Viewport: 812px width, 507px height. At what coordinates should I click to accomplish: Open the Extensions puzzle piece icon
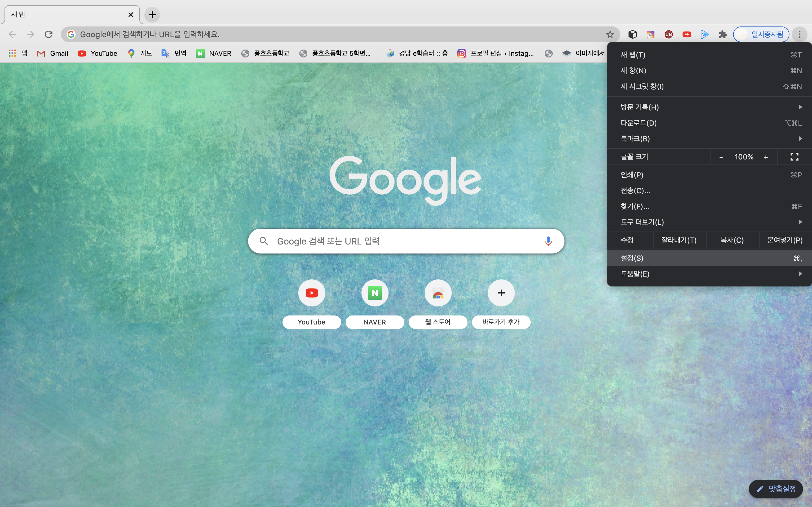click(x=722, y=34)
